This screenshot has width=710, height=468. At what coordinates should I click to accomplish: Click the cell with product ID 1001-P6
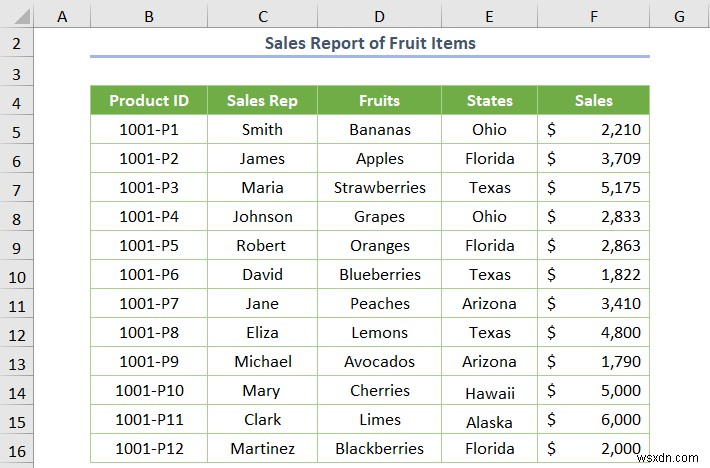coord(148,275)
